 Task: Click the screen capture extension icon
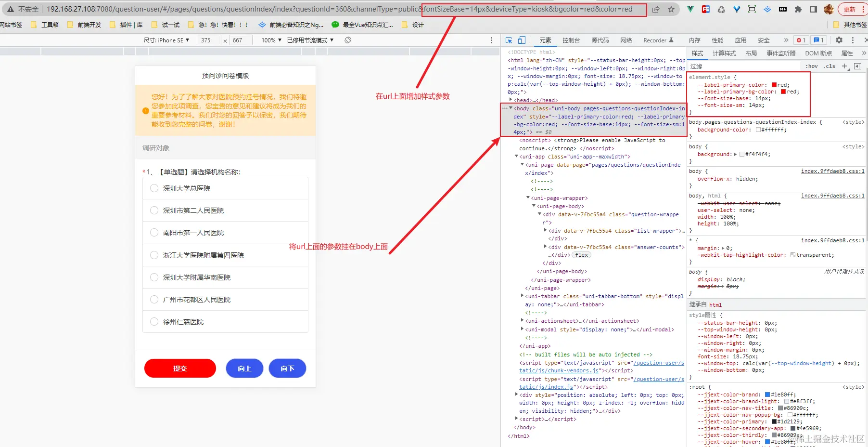[752, 9]
